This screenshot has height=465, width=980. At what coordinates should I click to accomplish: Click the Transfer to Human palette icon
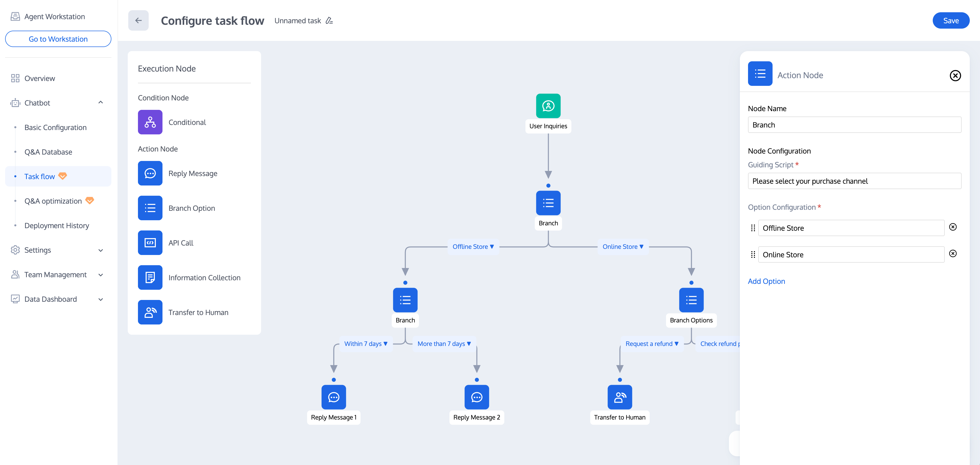click(150, 312)
